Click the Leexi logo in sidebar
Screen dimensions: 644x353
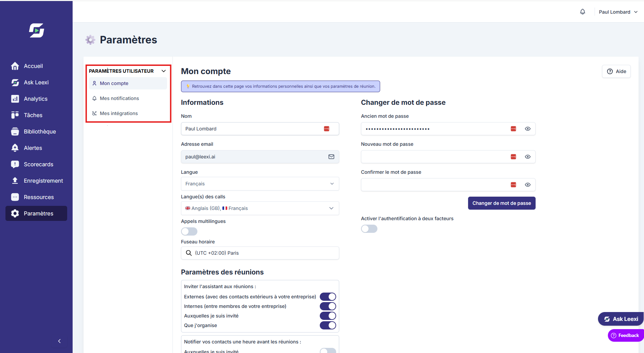pos(36,30)
